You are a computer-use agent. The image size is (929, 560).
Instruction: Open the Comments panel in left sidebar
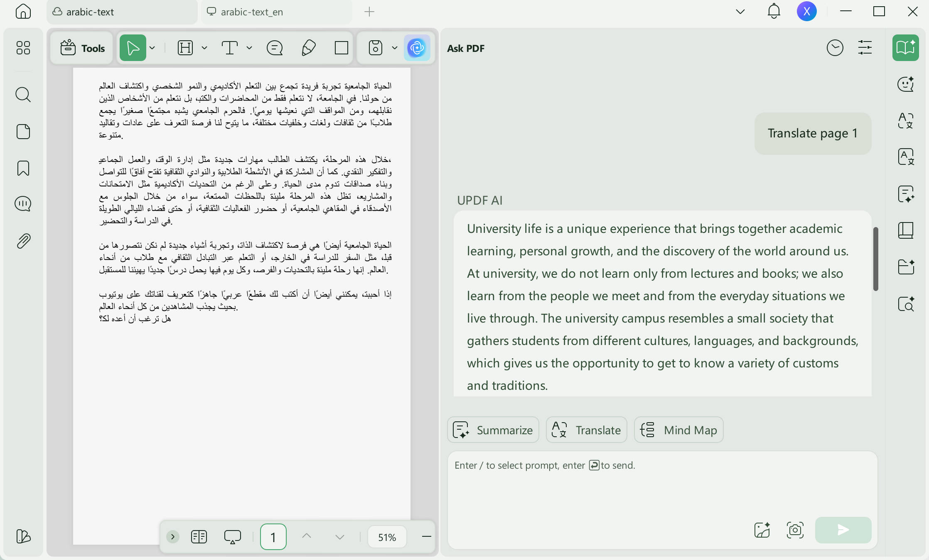(23, 204)
